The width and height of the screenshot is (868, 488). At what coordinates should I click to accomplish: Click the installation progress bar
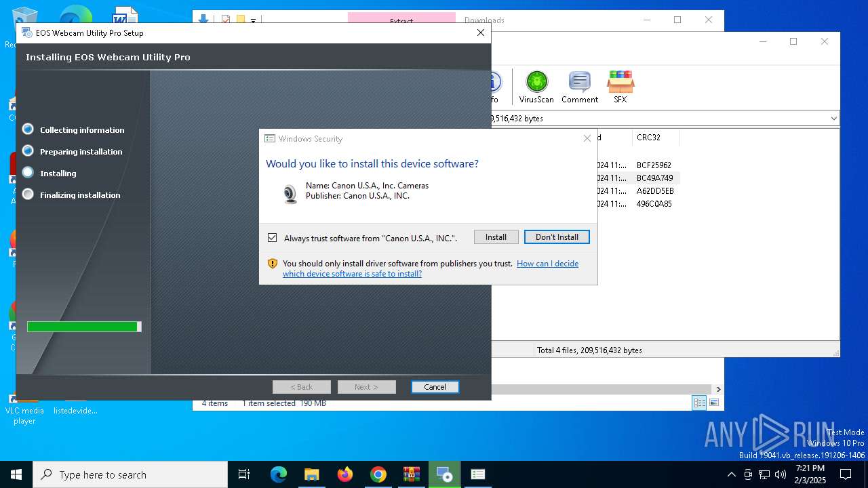[x=84, y=327]
